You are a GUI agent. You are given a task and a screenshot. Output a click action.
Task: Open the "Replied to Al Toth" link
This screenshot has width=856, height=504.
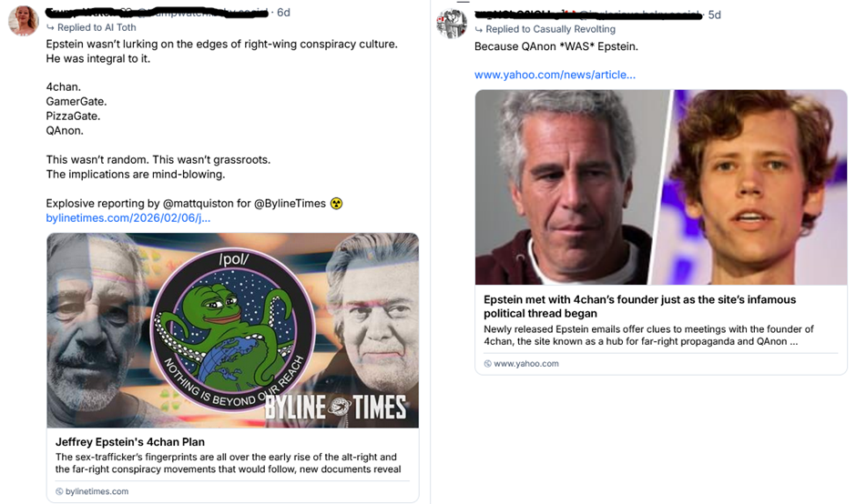tap(96, 28)
